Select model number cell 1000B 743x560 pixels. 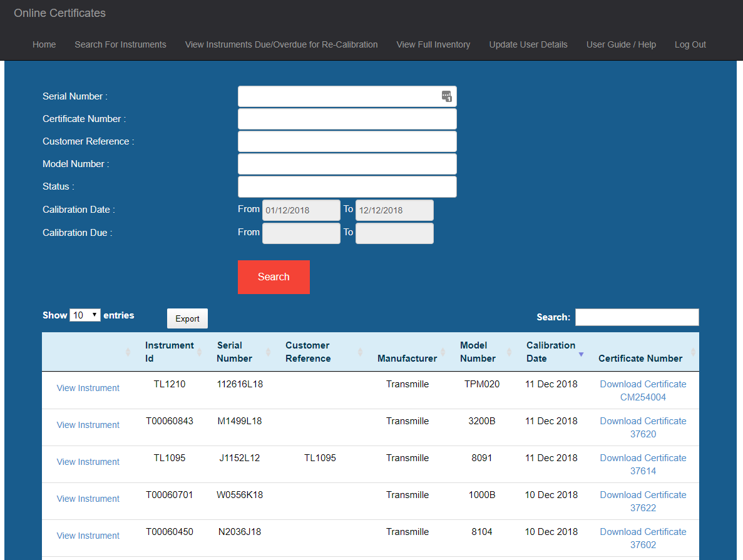click(x=482, y=495)
